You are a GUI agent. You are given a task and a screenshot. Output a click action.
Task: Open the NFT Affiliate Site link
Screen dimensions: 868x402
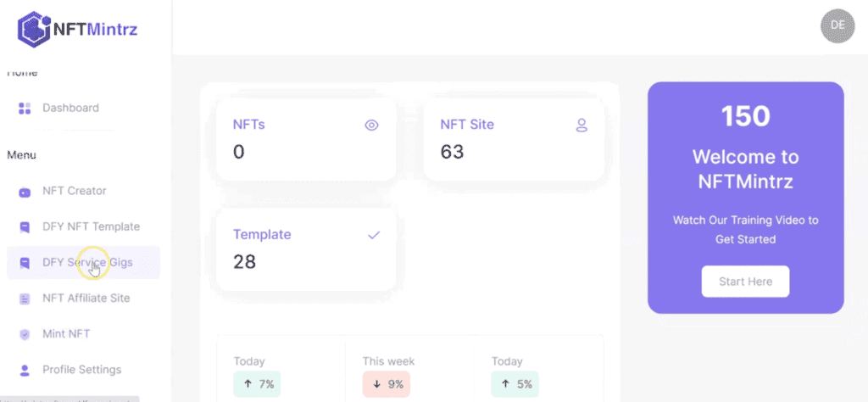point(86,298)
